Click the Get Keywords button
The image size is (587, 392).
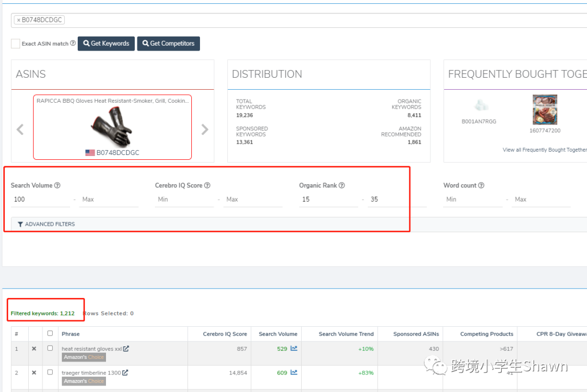click(x=106, y=43)
